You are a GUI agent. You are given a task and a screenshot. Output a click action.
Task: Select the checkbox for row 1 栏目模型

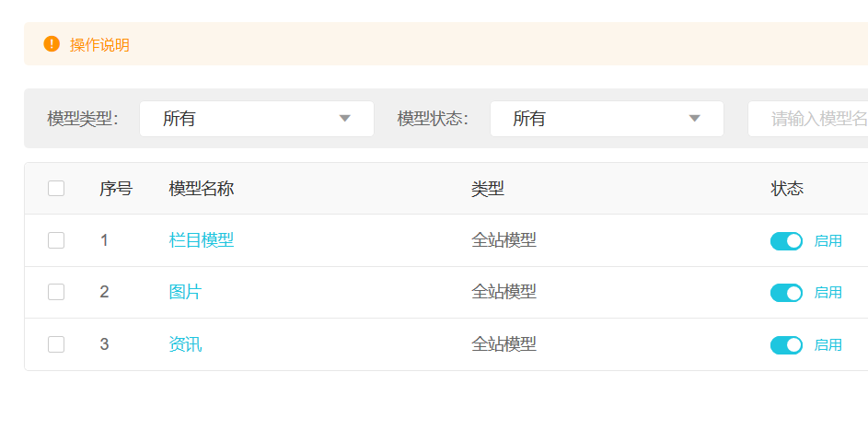coord(56,240)
